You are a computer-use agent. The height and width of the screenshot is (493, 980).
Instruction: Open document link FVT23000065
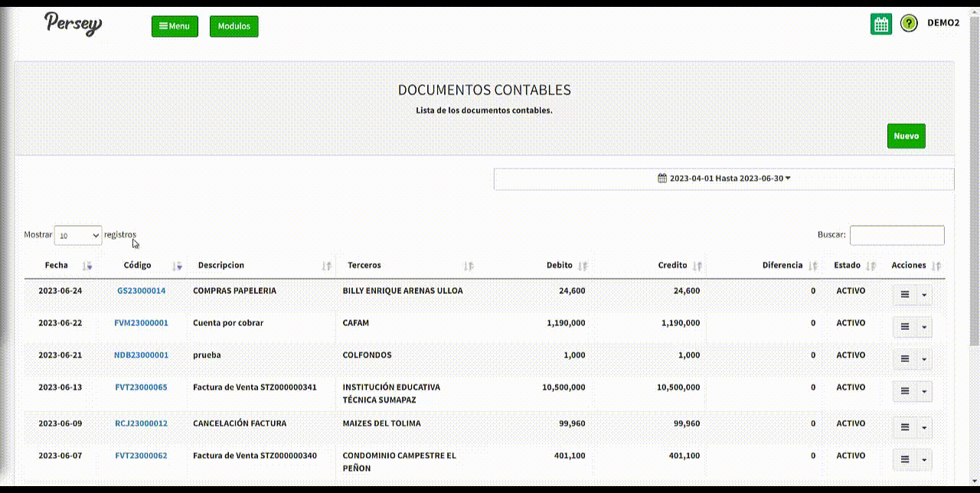(141, 387)
